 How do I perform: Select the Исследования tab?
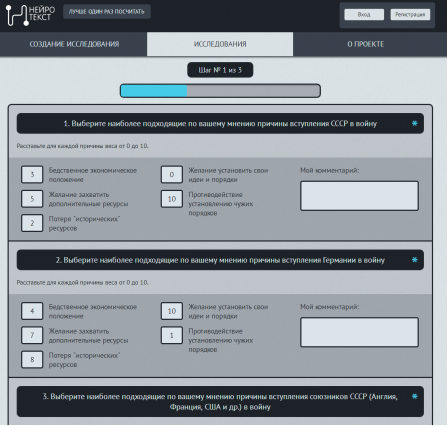(x=220, y=44)
